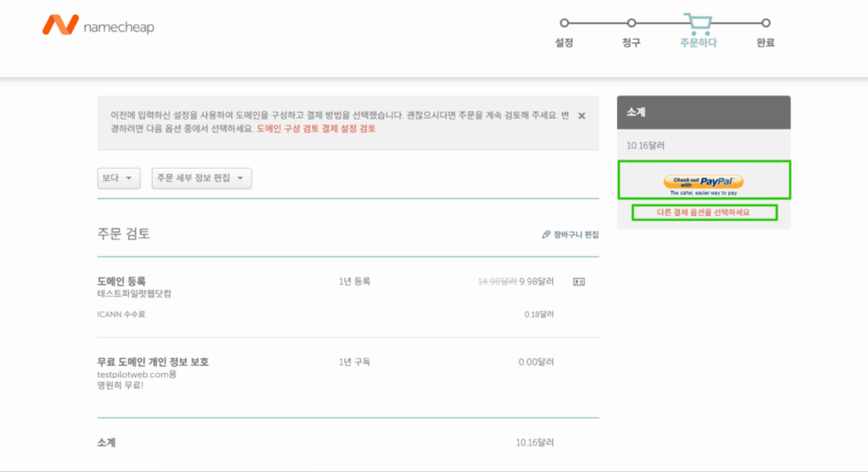The width and height of the screenshot is (868, 472).
Task: Click the 1년 구독 subscription text
Action: [x=354, y=362]
